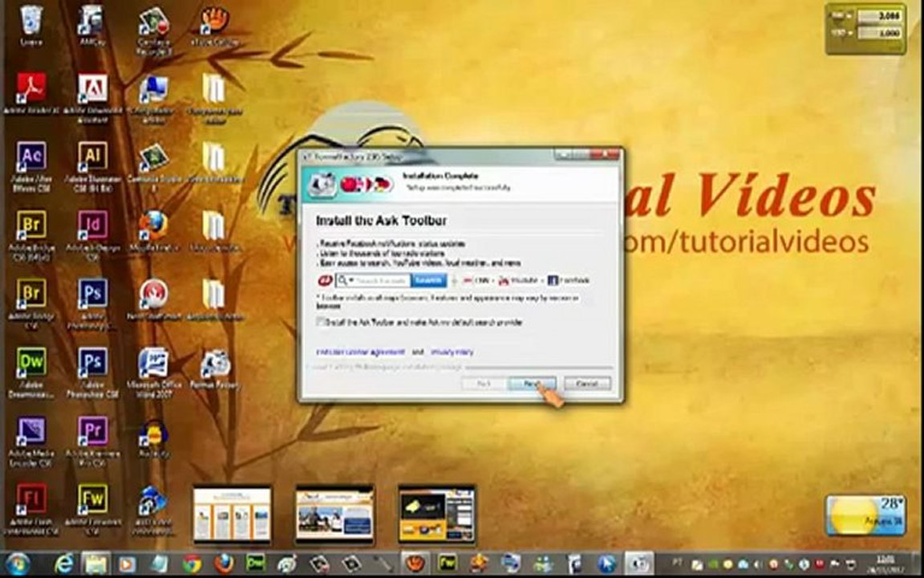Select the Adobe Flash Professional CS6 icon
This screenshot has height=578, width=924.
point(31,510)
